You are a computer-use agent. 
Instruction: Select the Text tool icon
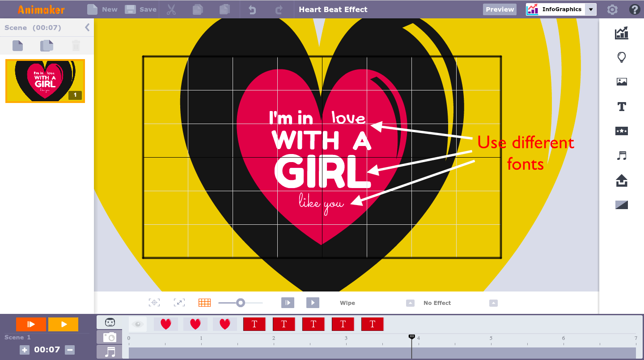click(621, 107)
